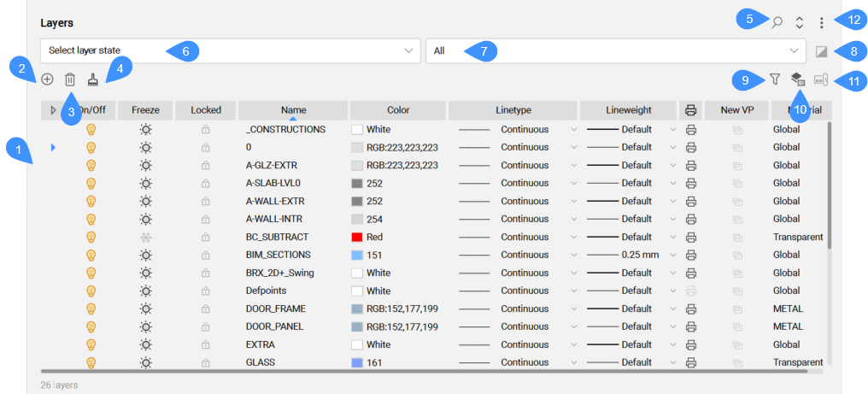Lock the DOOR_FRAME layer
Image resolution: width=868 pixels, height=394 pixels.
(205, 309)
